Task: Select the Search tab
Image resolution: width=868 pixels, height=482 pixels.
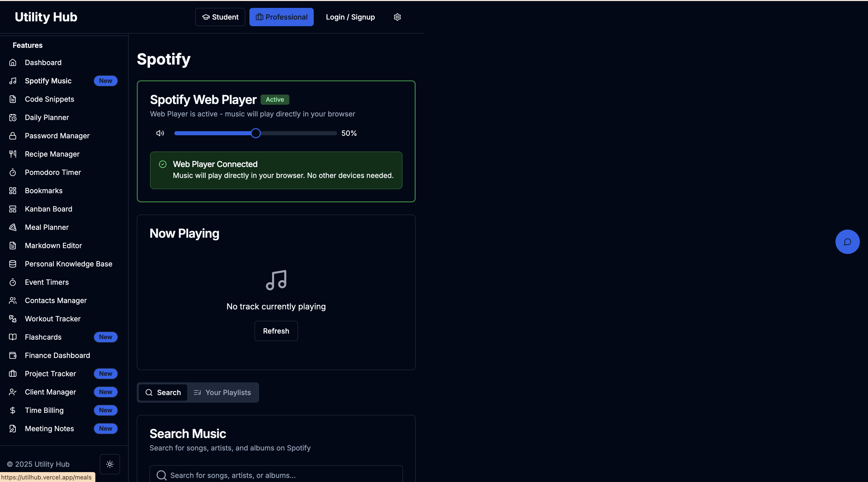Action: pyautogui.click(x=163, y=393)
